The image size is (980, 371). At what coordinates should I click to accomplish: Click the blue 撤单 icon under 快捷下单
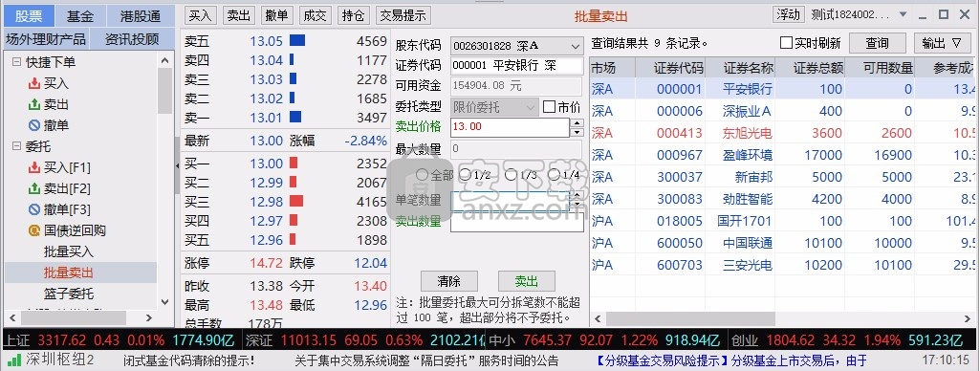pos(34,125)
